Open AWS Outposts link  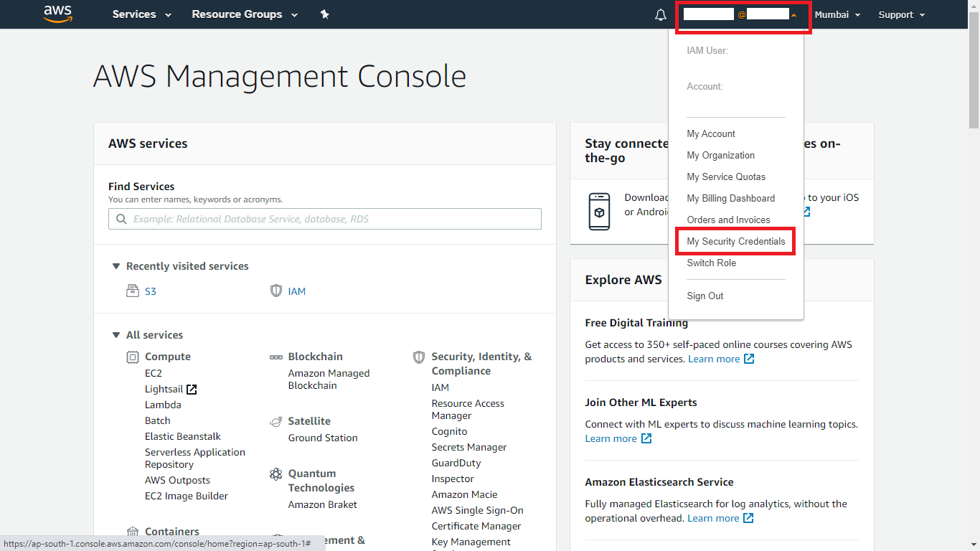point(177,480)
